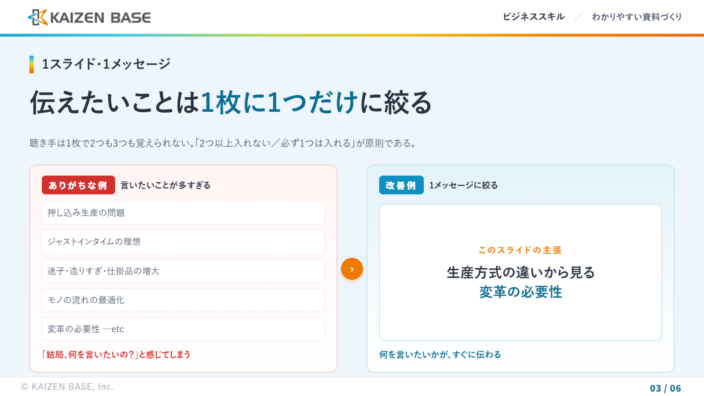The image size is (704, 396).
Task: Select the ジャストインタイムの理想 row
Action: pyautogui.click(x=183, y=242)
